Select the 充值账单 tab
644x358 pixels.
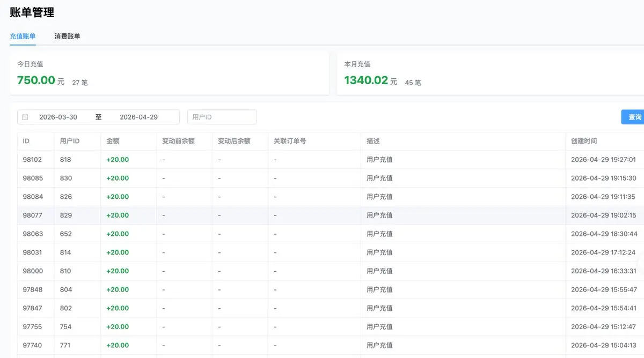23,36
